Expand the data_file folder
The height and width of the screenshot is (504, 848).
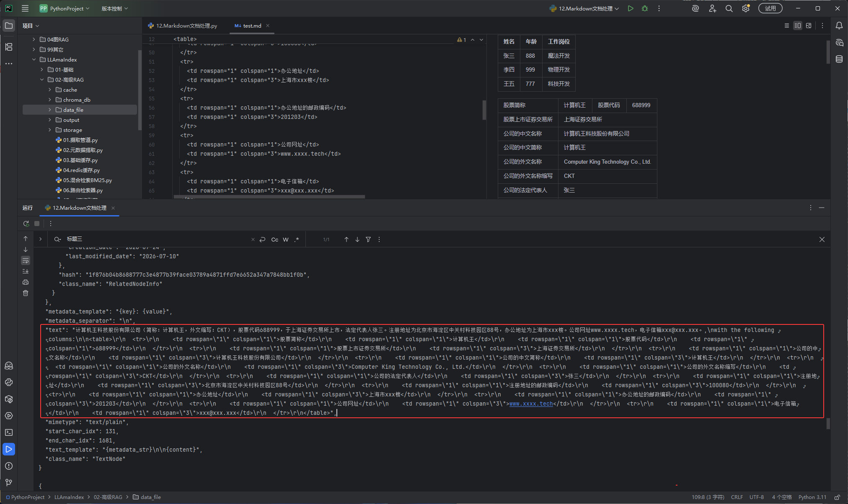(x=50, y=110)
